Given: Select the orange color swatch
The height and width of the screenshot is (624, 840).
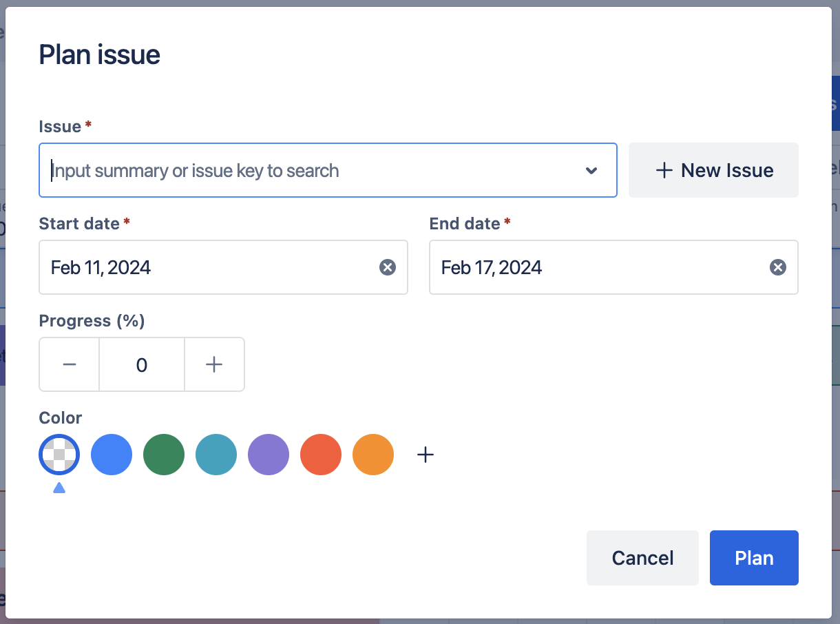Looking at the screenshot, I should [373, 455].
